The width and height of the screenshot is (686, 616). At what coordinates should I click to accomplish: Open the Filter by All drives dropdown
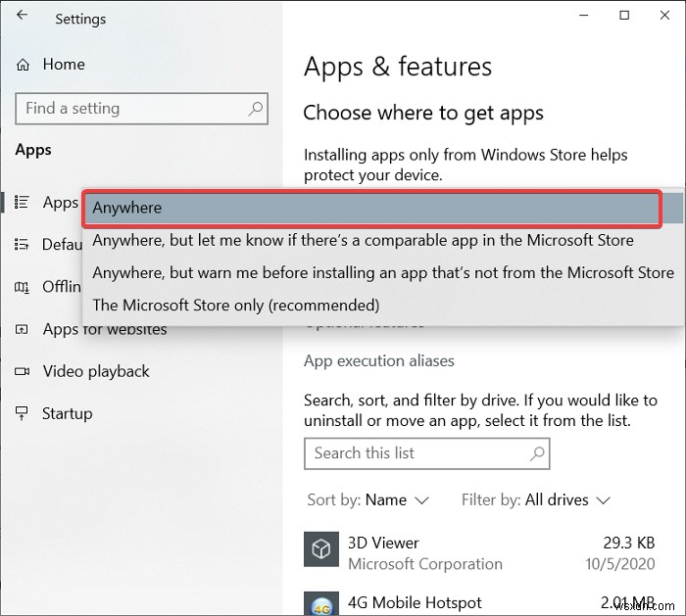click(536, 499)
